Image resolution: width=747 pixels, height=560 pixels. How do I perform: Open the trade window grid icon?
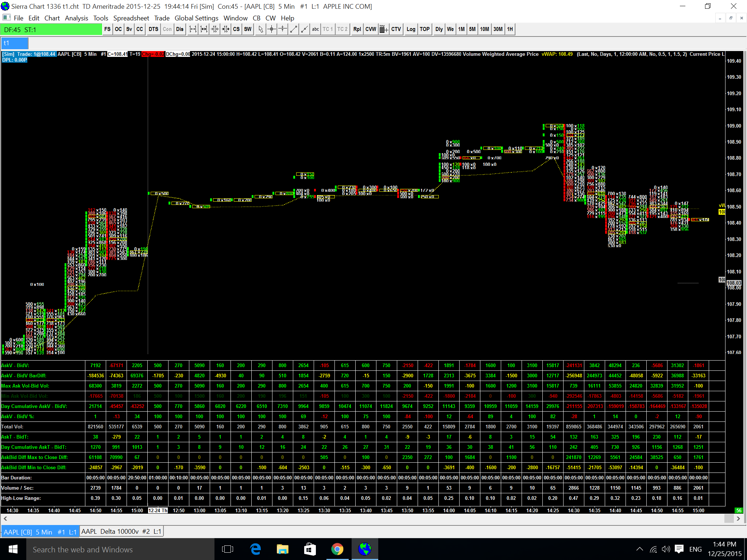tap(383, 30)
